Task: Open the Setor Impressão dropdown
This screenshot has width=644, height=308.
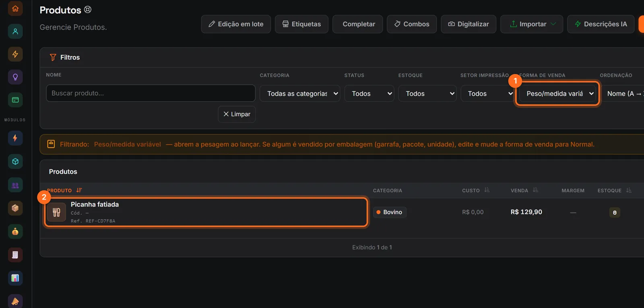Action: (x=488, y=93)
